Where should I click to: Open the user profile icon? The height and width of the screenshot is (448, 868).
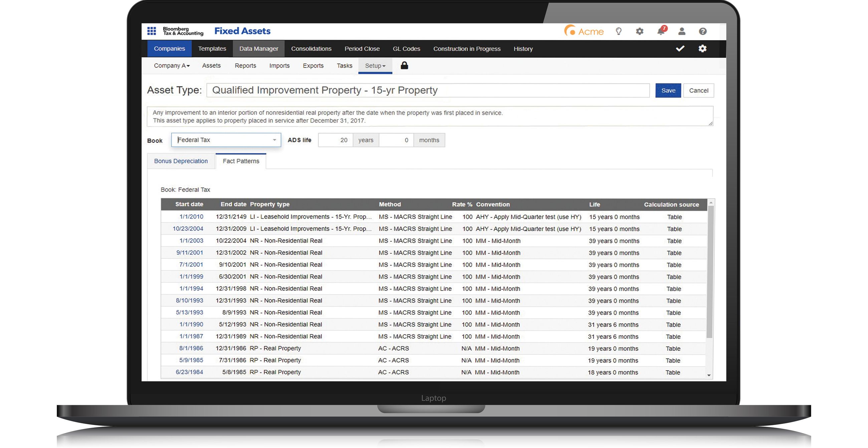coord(682,31)
